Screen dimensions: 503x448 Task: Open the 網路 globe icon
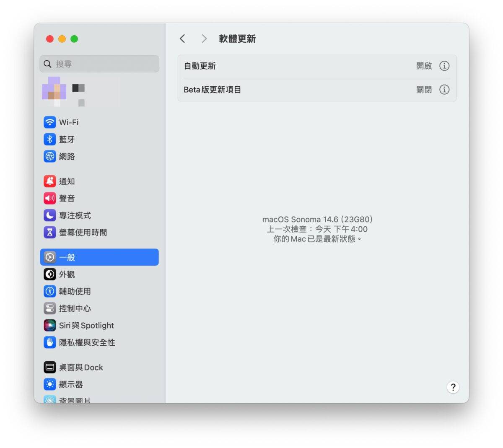50,156
